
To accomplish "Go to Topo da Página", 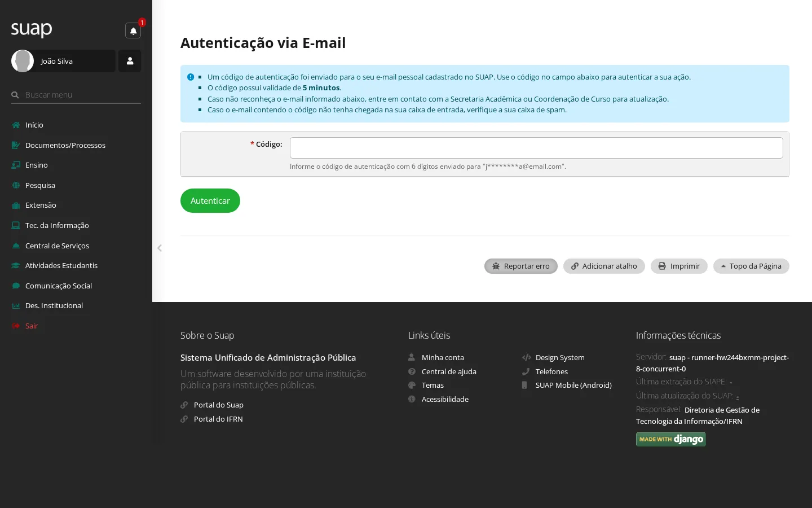I will [751, 266].
